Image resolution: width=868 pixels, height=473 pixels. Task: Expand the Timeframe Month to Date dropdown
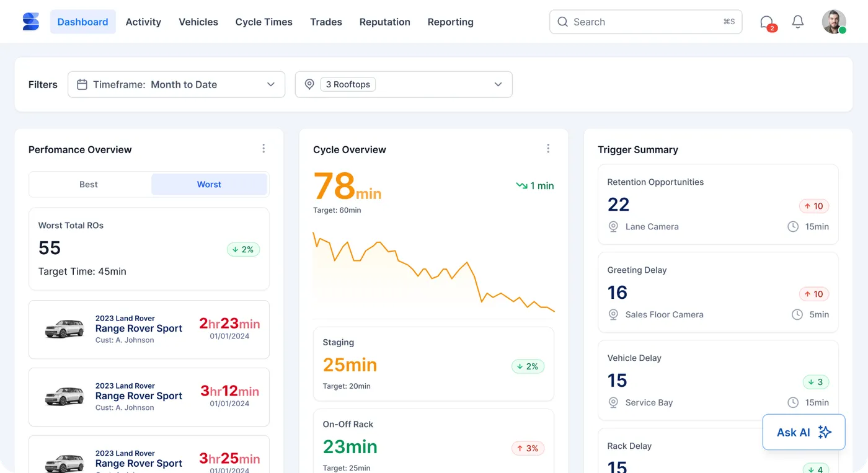[x=176, y=84]
